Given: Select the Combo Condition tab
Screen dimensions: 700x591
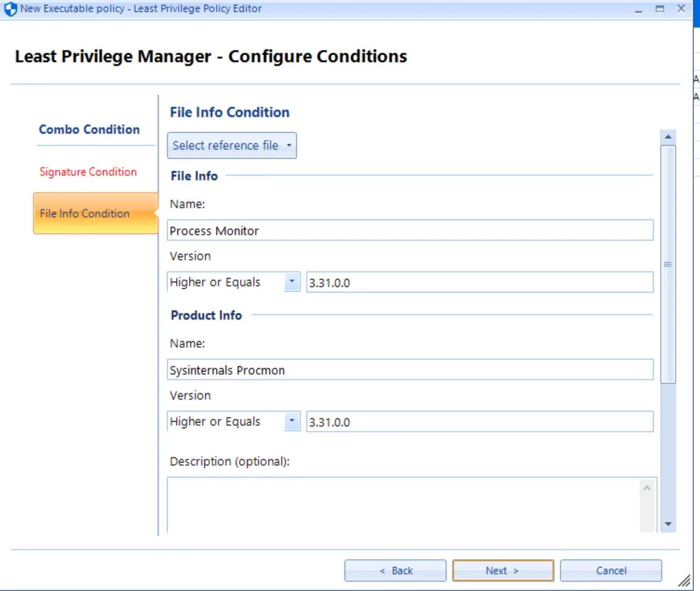Looking at the screenshot, I should click(89, 129).
